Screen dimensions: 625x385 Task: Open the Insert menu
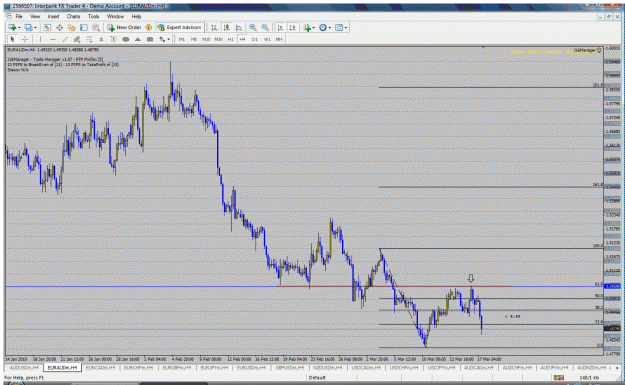(53, 16)
